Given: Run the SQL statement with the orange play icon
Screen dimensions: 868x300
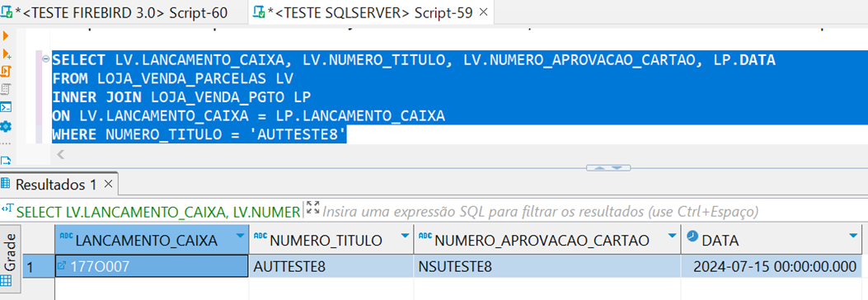Looking at the screenshot, I should [x=6, y=36].
